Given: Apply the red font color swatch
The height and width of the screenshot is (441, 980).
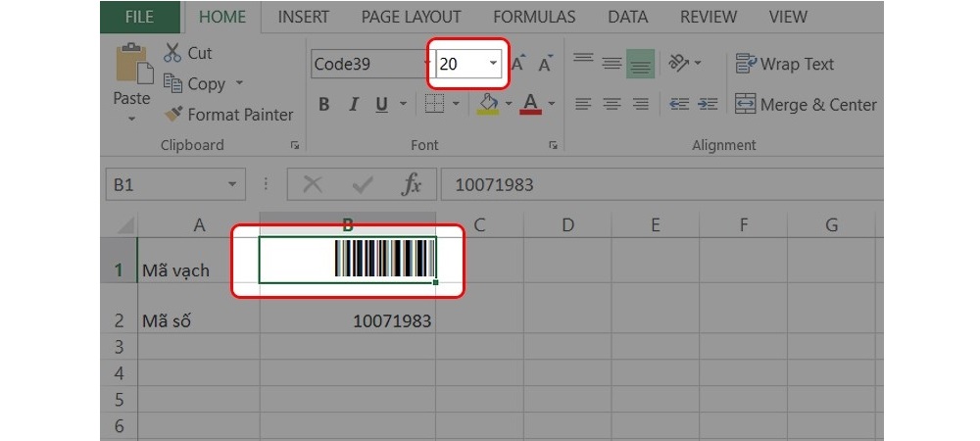Looking at the screenshot, I should pos(531,104).
